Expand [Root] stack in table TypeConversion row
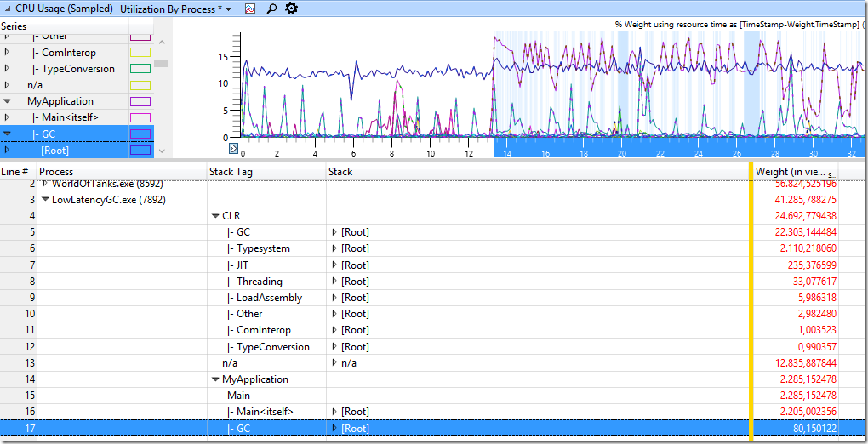Viewport: 868px width, 444px height. coord(334,346)
